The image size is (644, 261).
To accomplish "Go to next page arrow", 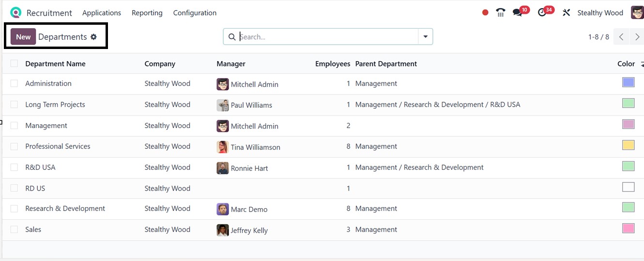I will click(x=637, y=37).
